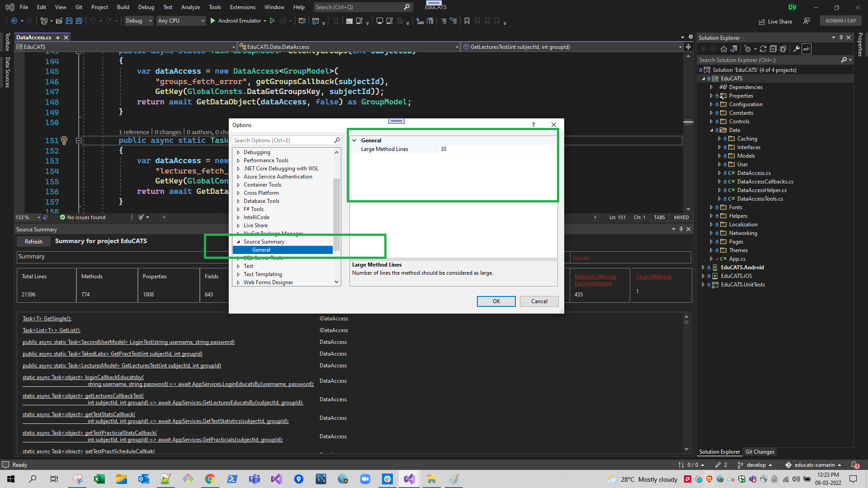This screenshot has height=488, width=868.
Task: Open Excel from the Windows taskbar
Action: [99, 479]
